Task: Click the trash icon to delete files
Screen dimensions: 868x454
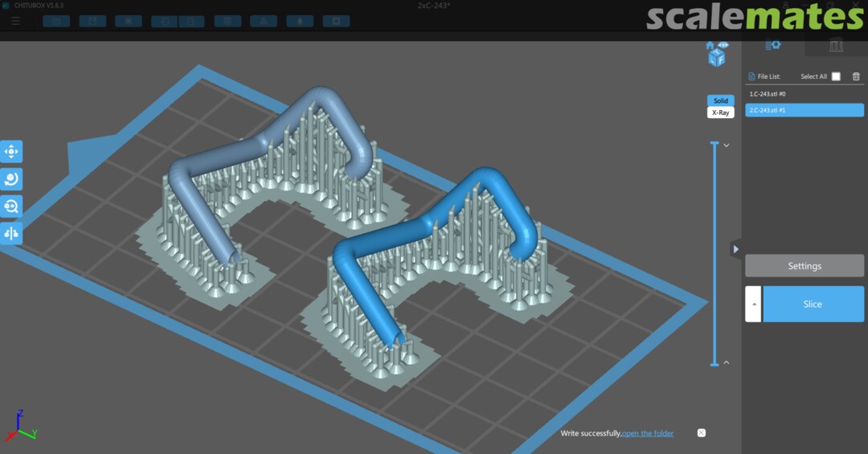Action: click(x=856, y=76)
